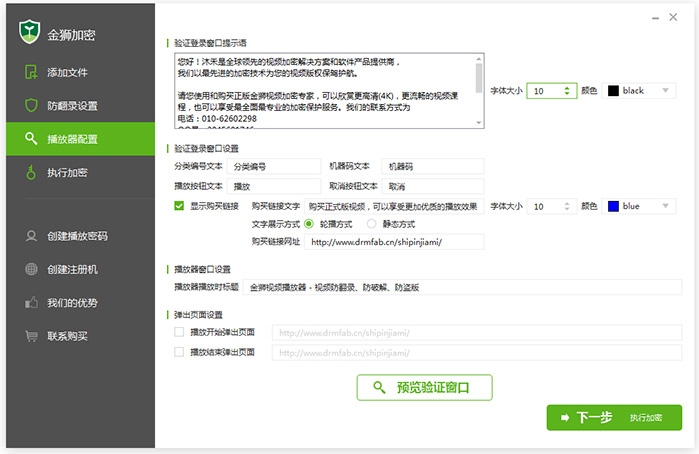Screen dimensions: 699x454
Task: Click the 购买链接文字 input field
Action: coord(394,206)
